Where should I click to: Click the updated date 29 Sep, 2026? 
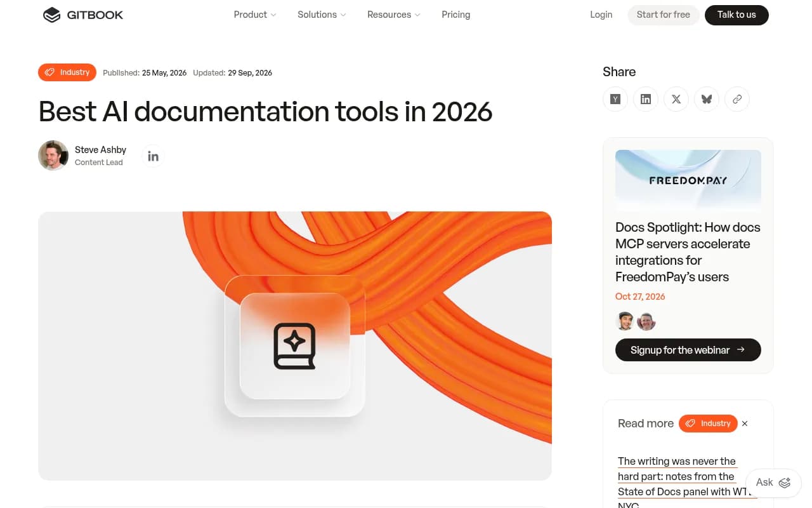250,73
